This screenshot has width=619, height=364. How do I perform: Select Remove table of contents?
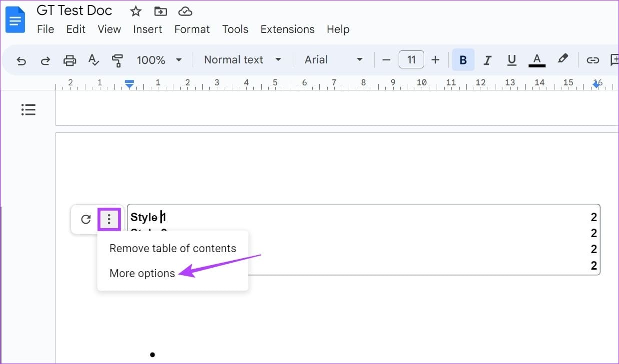(x=172, y=249)
